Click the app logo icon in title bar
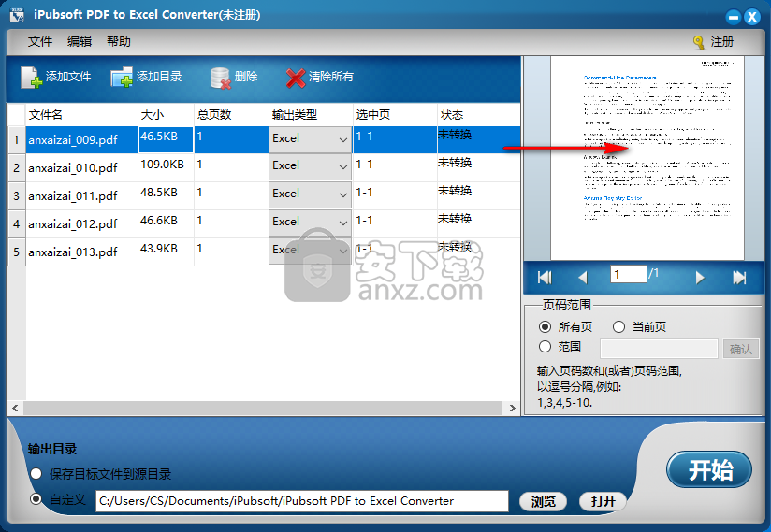 pyautogui.click(x=17, y=15)
